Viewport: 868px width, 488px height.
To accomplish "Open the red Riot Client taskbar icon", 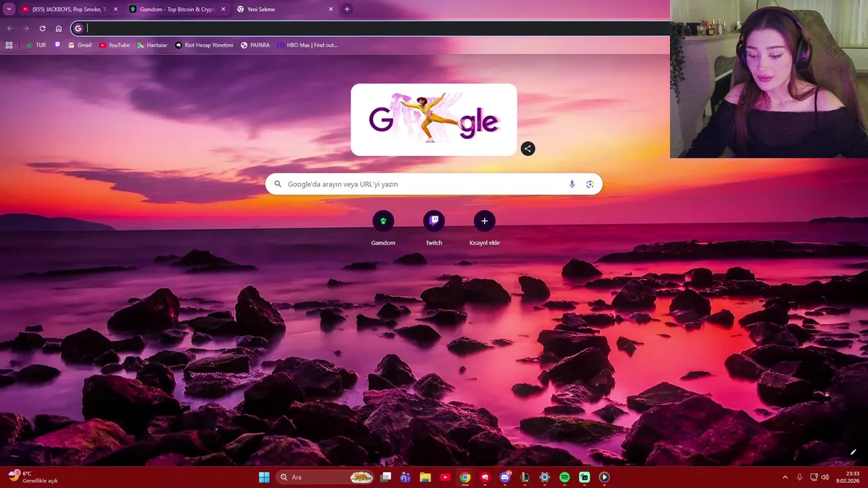I will click(484, 477).
